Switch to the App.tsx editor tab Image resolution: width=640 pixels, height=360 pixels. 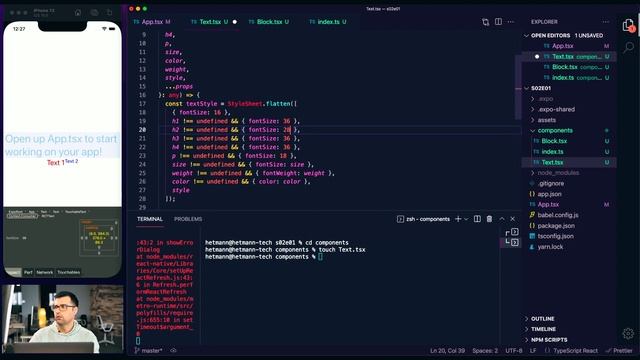click(x=152, y=22)
